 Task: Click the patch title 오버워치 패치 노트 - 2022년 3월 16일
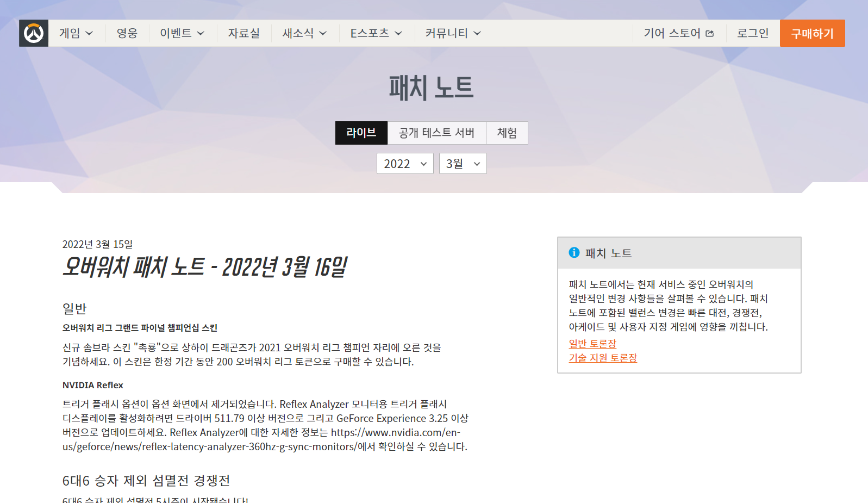tap(204, 267)
